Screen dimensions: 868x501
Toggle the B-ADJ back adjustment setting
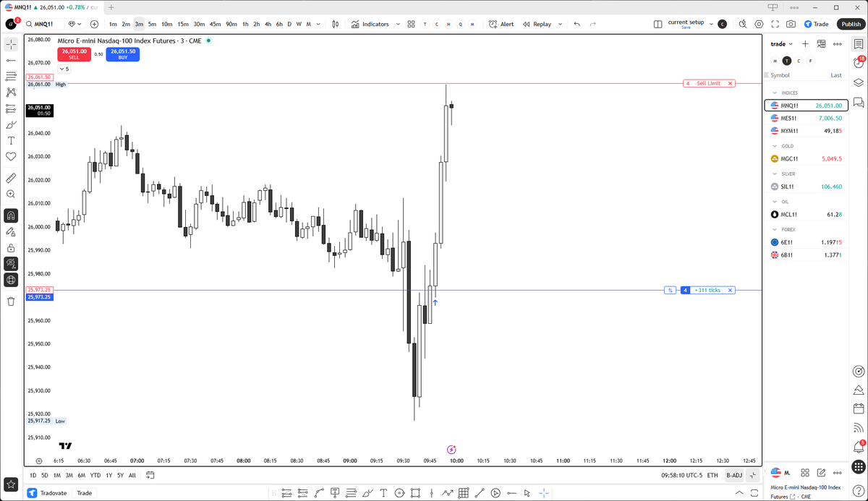(x=734, y=475)
